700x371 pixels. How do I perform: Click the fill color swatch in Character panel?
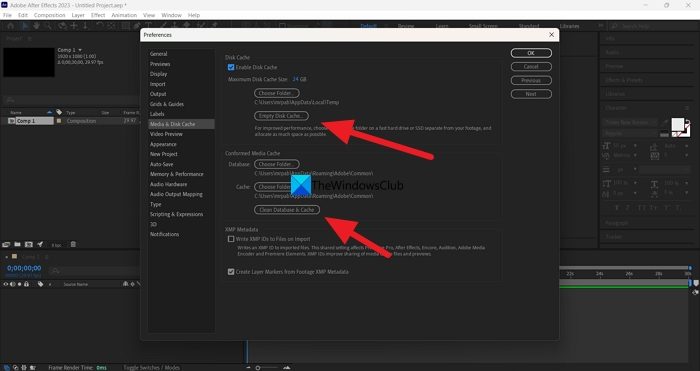coord(678,124)
